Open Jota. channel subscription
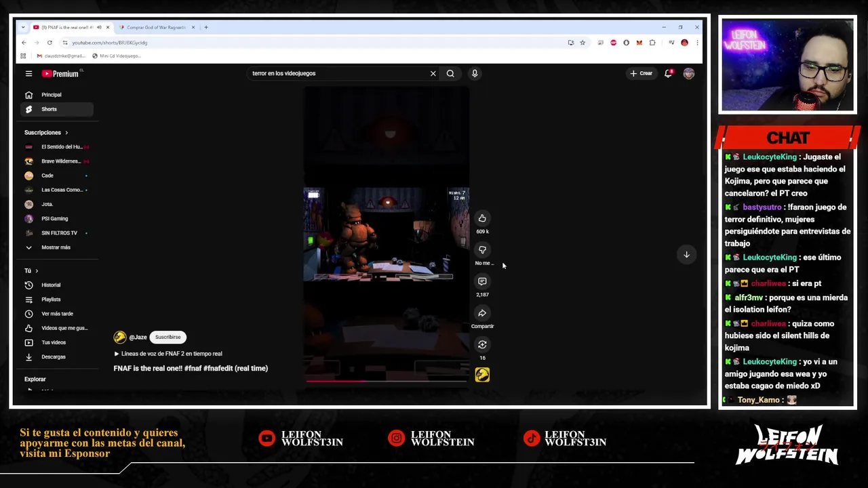This screenshot has width=868, height=488. [57, 204]
